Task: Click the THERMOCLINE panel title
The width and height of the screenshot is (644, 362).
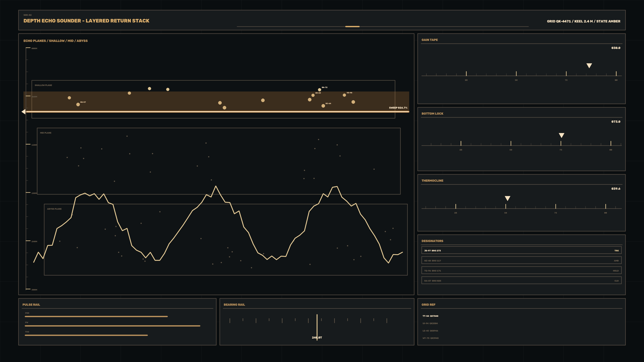Action: click(x=432, y=181)
